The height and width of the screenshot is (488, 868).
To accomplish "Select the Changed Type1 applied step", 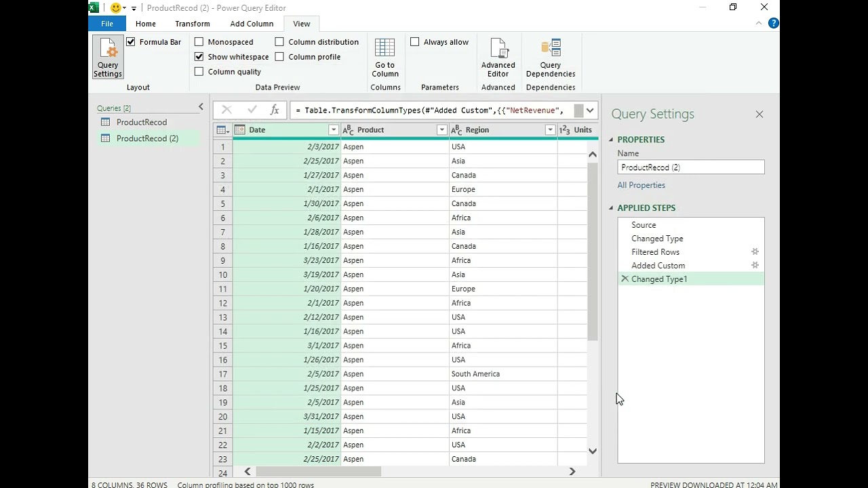I will point(691,279).
